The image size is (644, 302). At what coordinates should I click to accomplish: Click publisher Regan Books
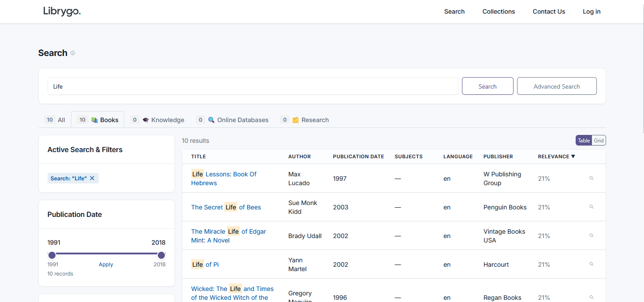click(503, 298)
